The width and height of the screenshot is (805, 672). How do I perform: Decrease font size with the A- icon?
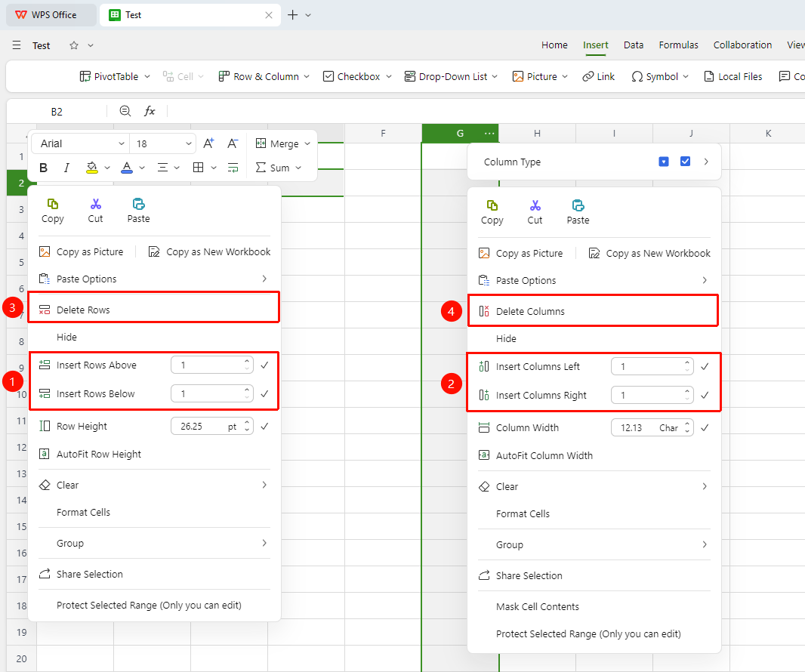point(233,143)
